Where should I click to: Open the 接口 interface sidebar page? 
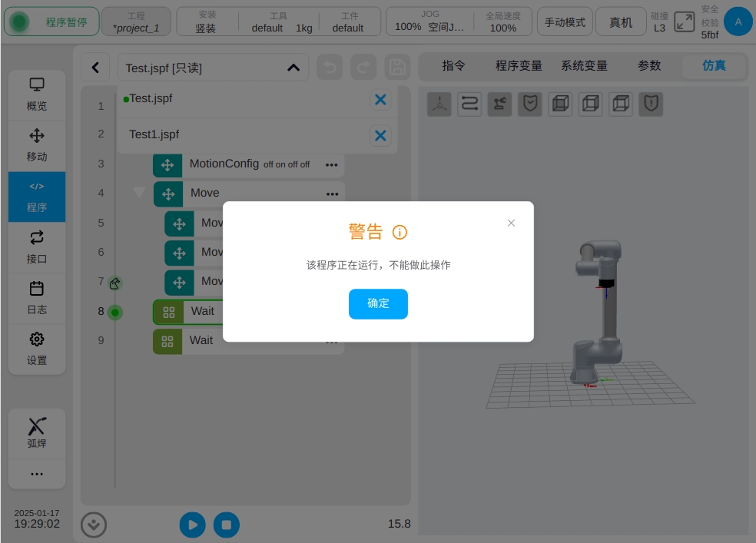coord(37,247)
